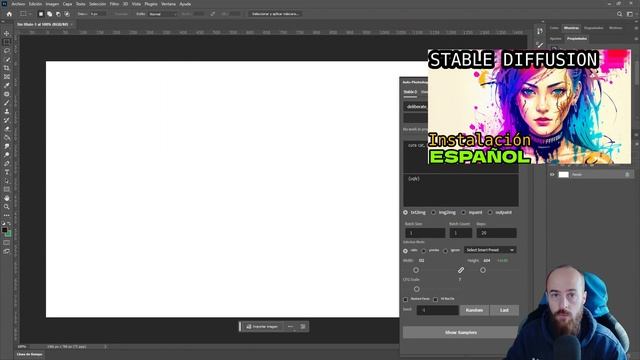Click the Home icon in options bar

[9, 14]
